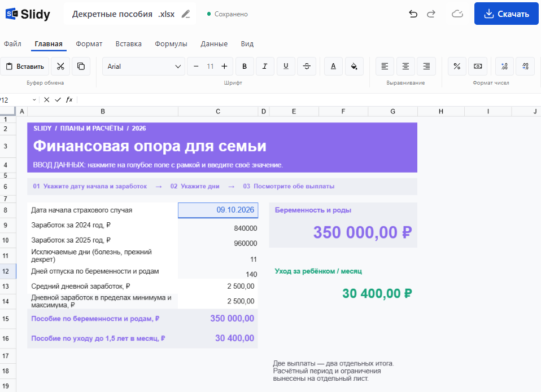Open the Данные tab
This screenshot has height=392, width=541.
(214, 44)
